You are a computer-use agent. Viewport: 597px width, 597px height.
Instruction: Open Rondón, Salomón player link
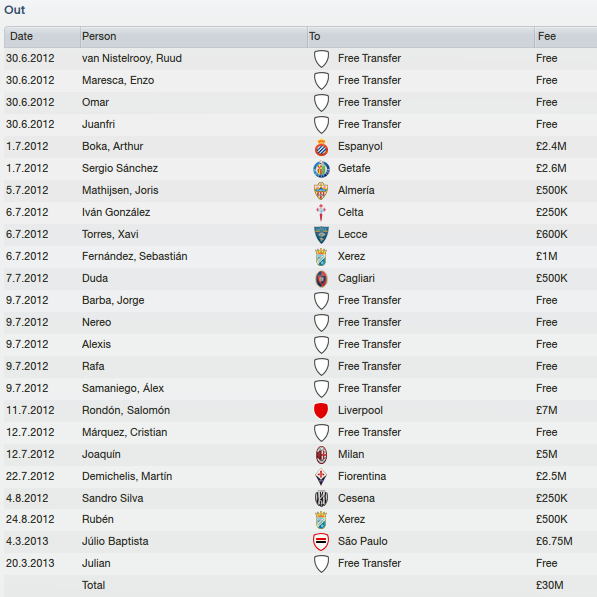tap(126, 410)
